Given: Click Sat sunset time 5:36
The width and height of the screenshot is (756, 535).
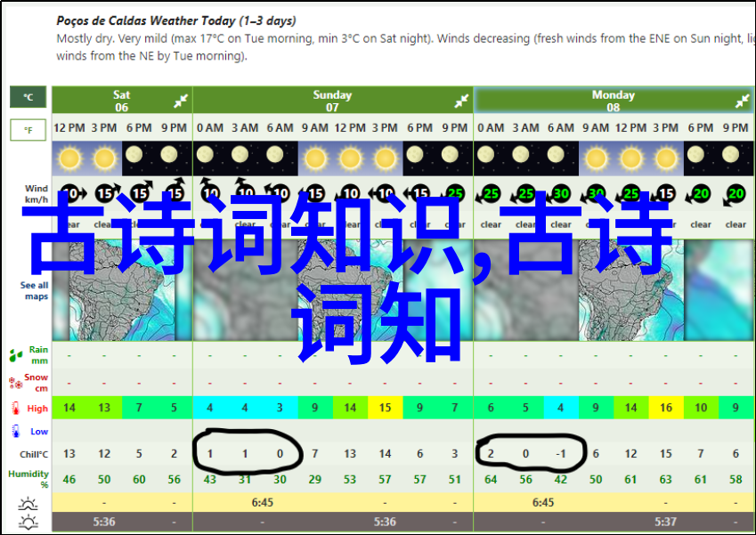Looking at the screenshot, I should [x=104, y=522].
